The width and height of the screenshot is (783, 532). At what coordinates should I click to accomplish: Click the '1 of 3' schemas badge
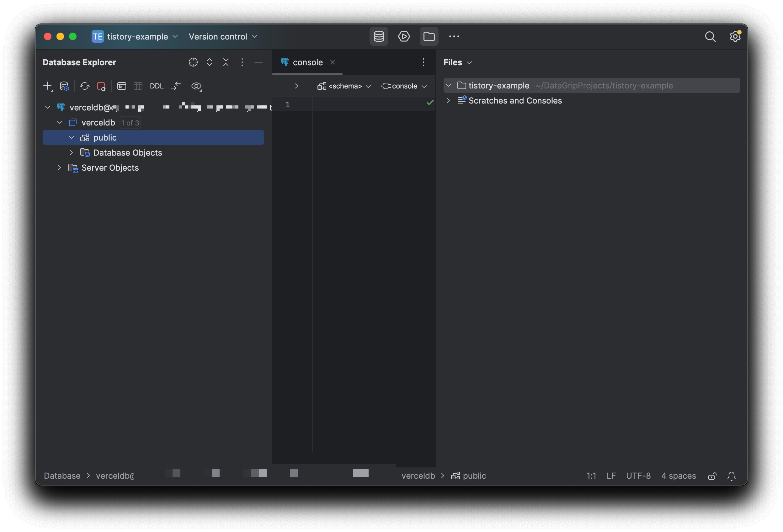coord(130,123)
